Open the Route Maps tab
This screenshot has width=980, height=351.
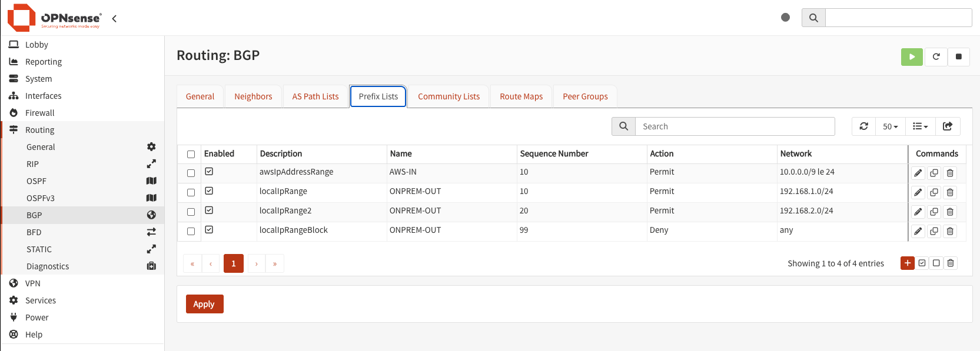tap(521, 96)
